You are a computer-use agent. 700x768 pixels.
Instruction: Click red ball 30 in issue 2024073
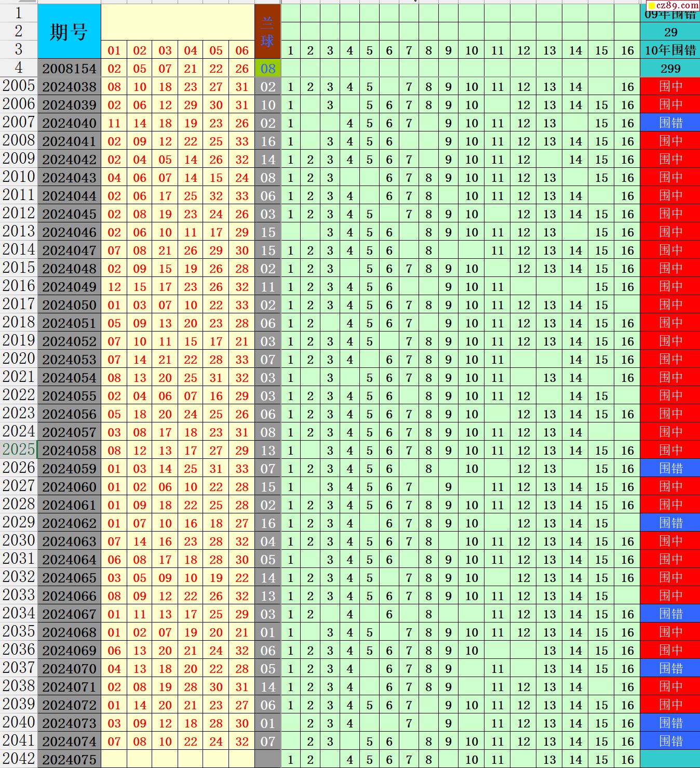coord(242,723)
